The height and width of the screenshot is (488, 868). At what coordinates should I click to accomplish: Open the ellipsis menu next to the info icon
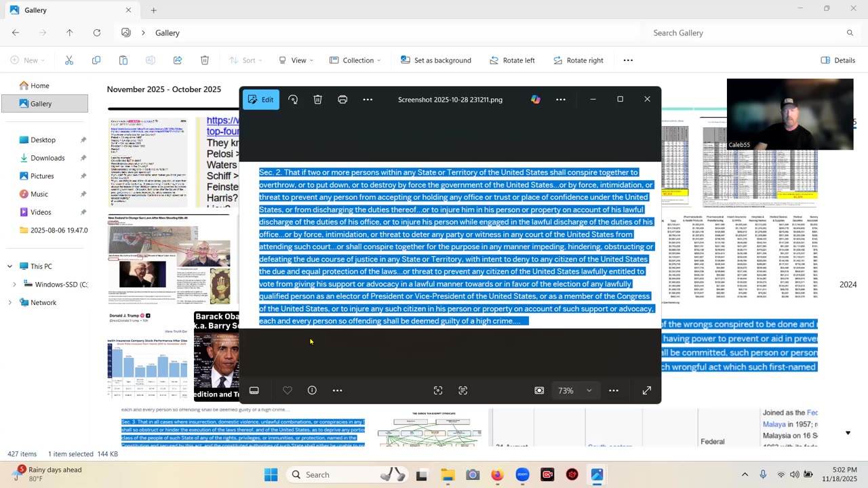[337, 390]
